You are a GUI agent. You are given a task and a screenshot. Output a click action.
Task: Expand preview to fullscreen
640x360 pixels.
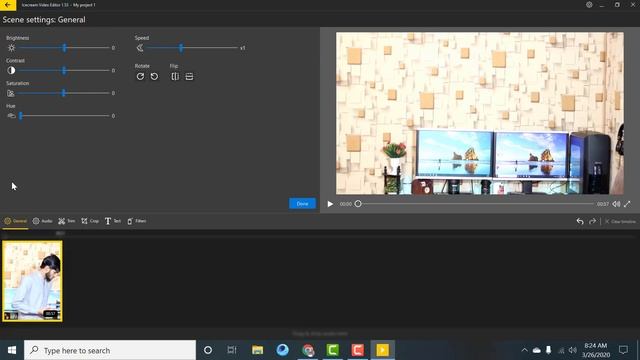(627, 204)
